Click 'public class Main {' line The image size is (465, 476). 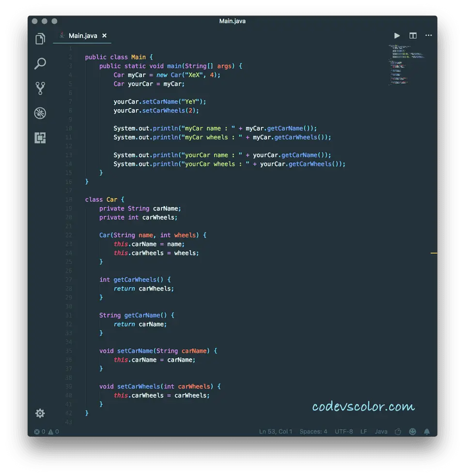(x=119, y=57)
